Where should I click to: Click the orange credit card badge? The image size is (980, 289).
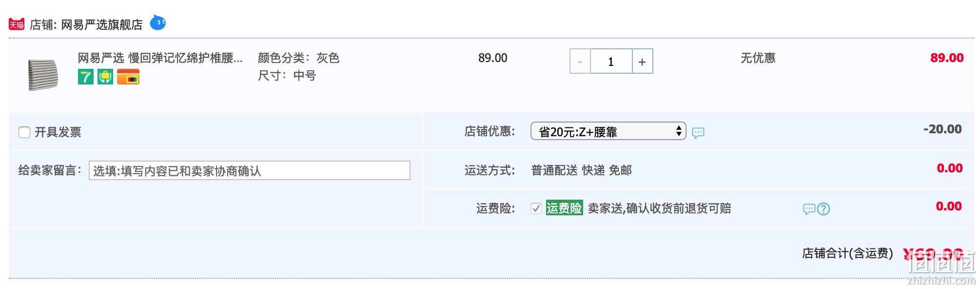point(128,77)
